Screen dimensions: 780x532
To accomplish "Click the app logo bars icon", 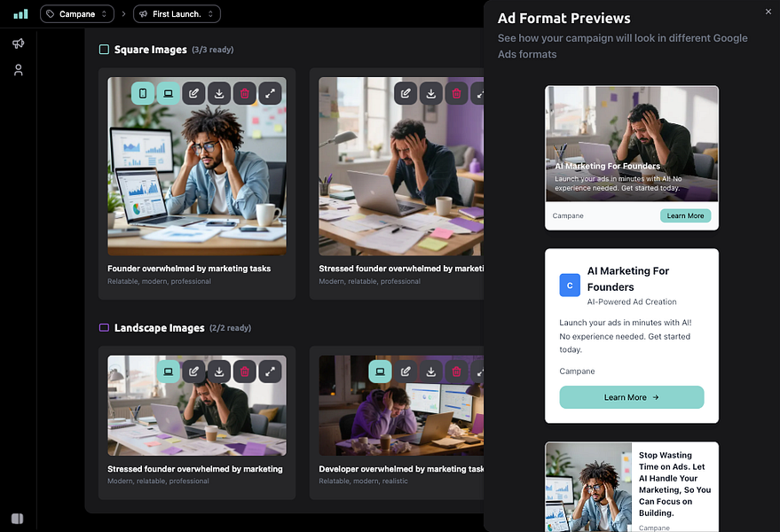I will 20,14.
